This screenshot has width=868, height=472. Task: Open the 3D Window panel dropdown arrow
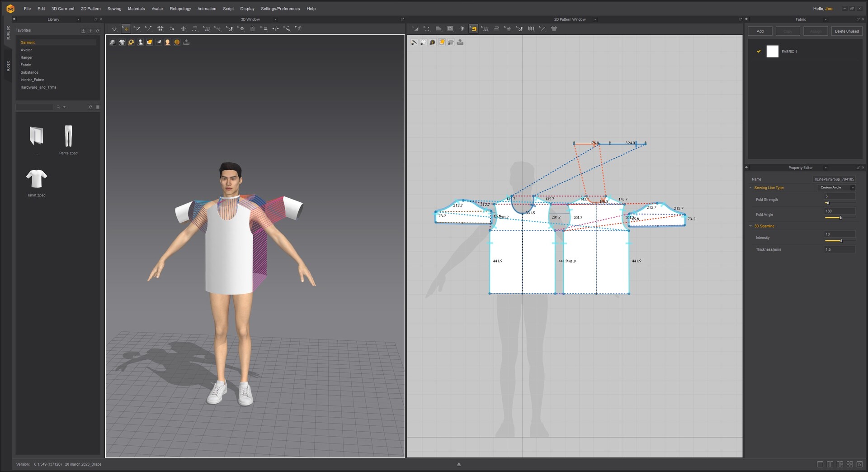coord(275,19)
